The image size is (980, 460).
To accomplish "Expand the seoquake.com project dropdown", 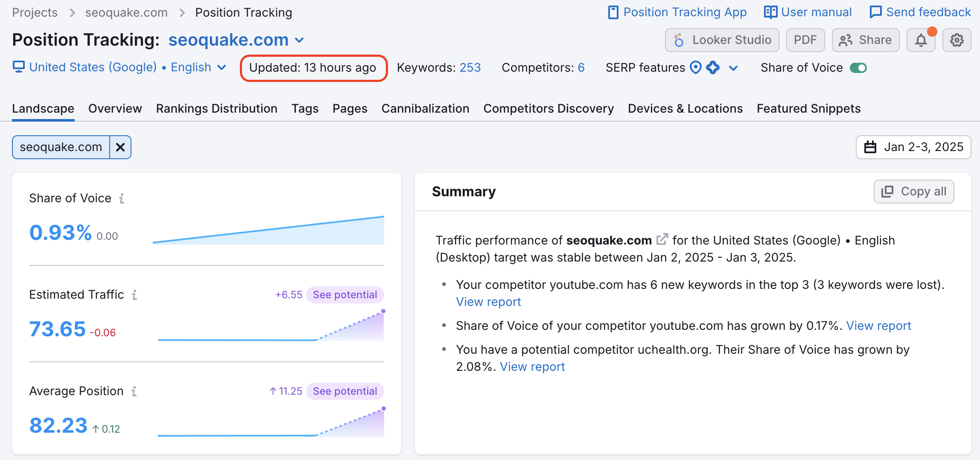I will pos(300,40).
